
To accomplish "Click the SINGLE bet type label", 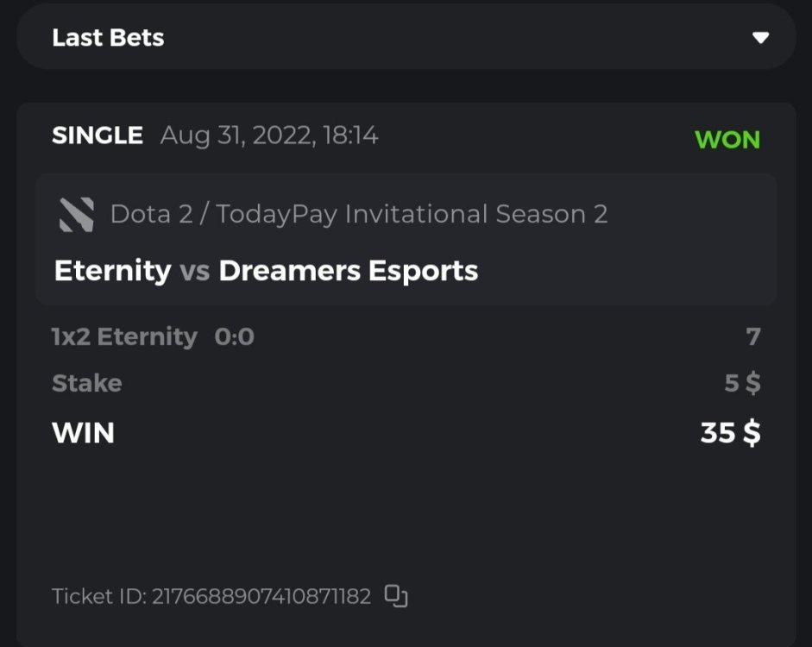I will click(x=98, y=135).
